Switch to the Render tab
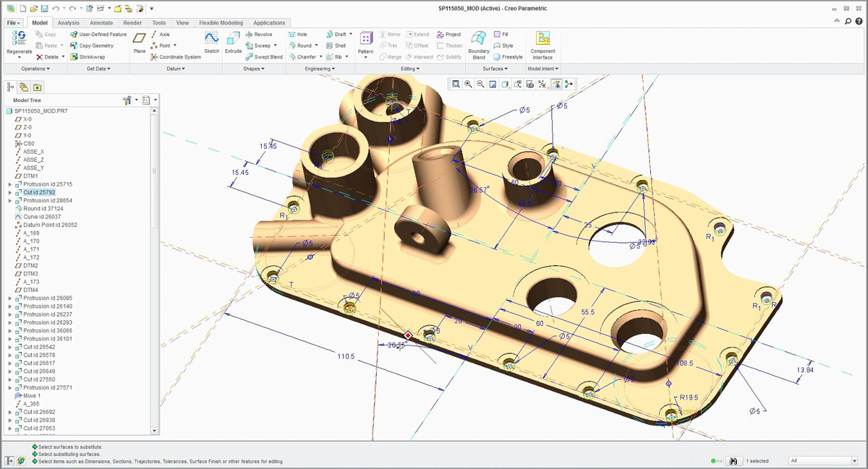Viewport: 868px width, 469px height. (132, 22)
